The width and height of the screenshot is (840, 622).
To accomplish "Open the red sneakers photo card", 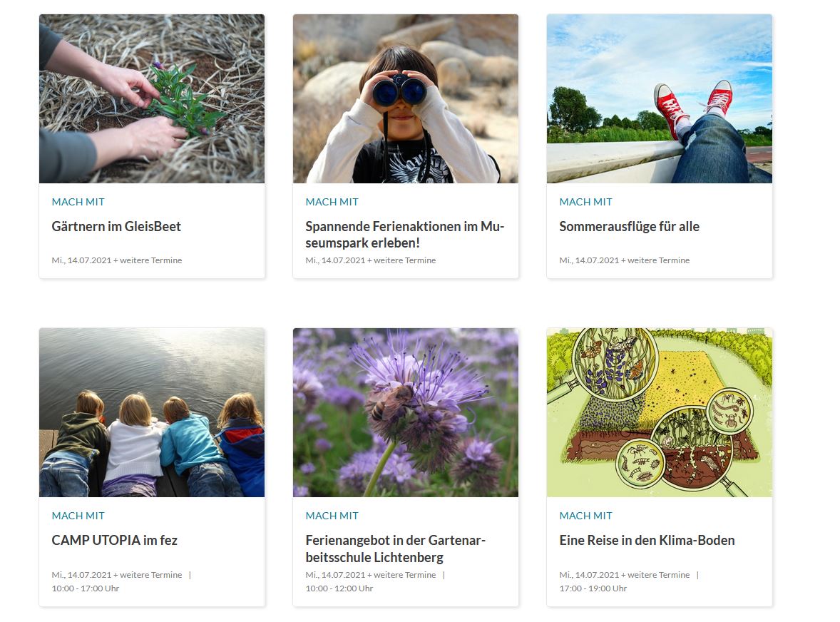I will (x=660, y=98).
